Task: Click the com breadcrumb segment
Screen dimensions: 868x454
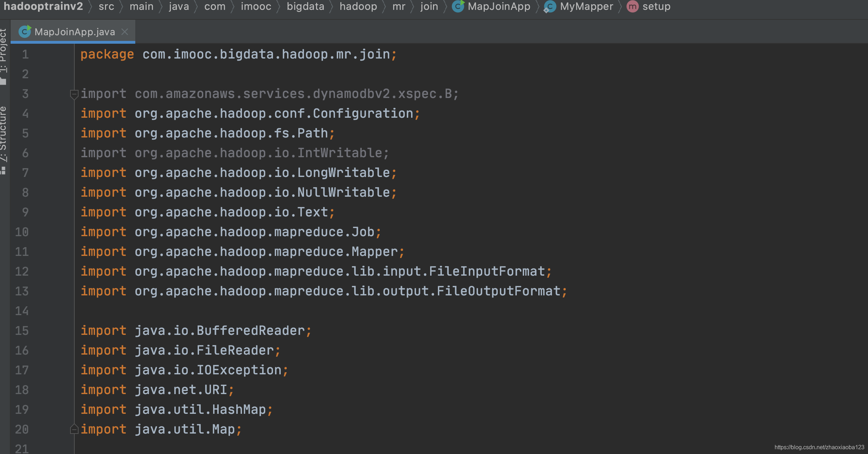Action: point(215,6)
